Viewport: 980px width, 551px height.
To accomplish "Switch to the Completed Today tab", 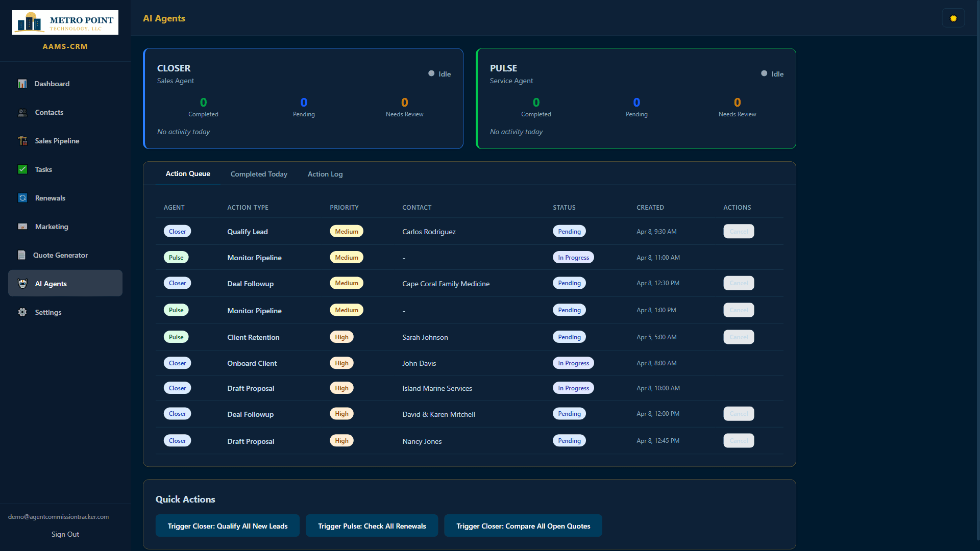I will pyautogui.click(x=259, y=174).
